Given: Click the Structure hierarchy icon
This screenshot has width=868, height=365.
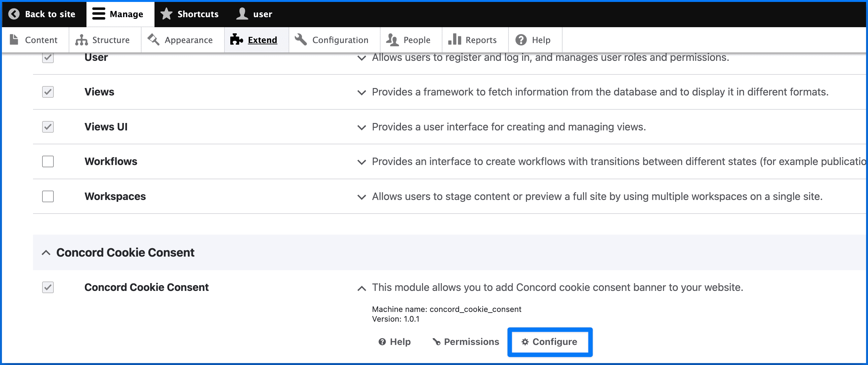Looking at the screenshot, I should (81, 40).
